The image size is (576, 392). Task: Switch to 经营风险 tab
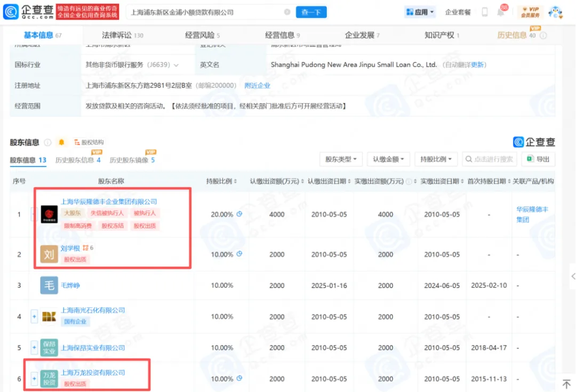(203, 35)
